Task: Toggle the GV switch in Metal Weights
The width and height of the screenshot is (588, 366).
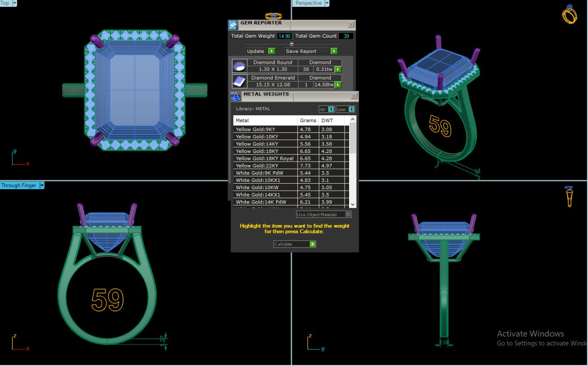Action: tap(331, 109)
